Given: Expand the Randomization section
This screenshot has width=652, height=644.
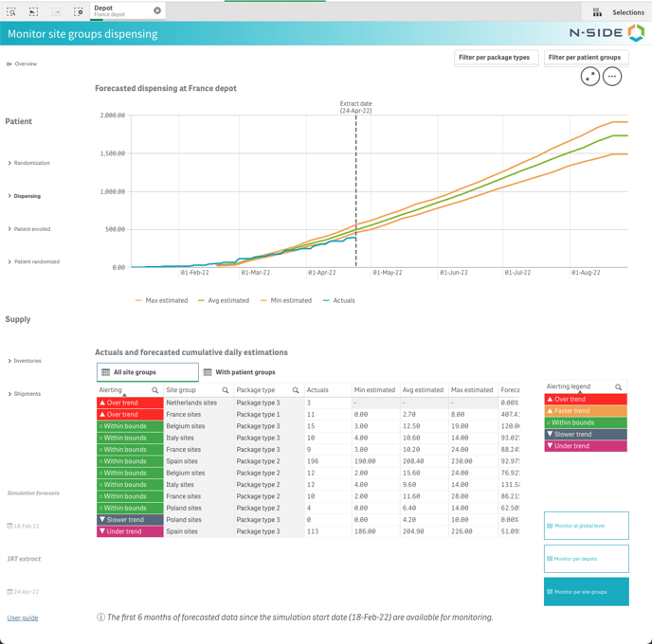Looking at the screenshot, I should (x=30, y=163).
